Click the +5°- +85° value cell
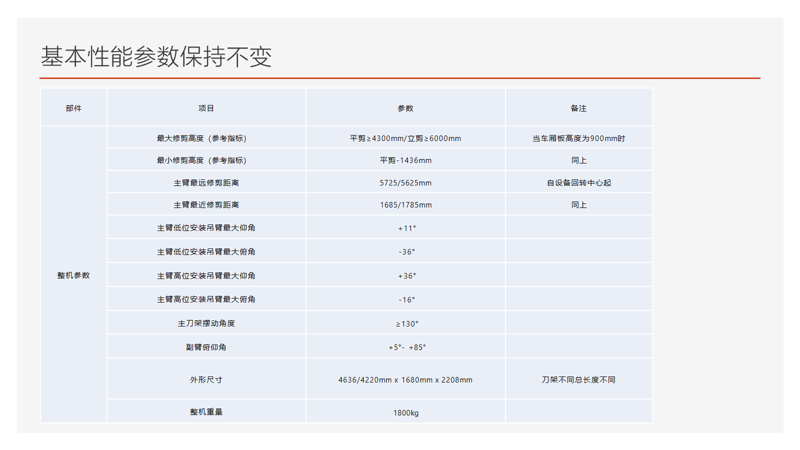Viewport: 800px width, 450px height. 406,347
